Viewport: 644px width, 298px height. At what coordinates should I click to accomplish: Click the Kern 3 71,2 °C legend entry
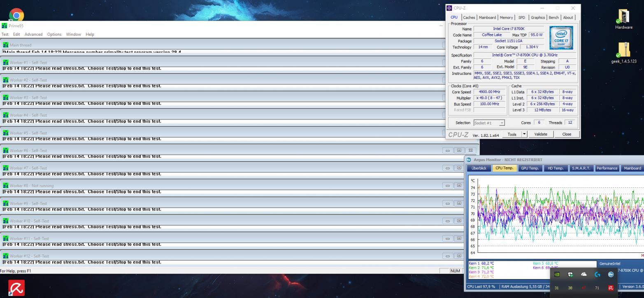click(481, 272)
